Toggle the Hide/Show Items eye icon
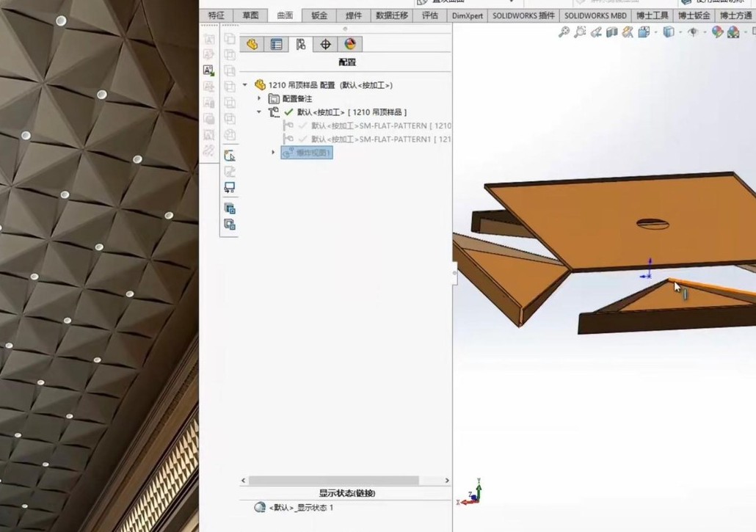The height and width of the screenshot is (532, 756). pos(693,32)
